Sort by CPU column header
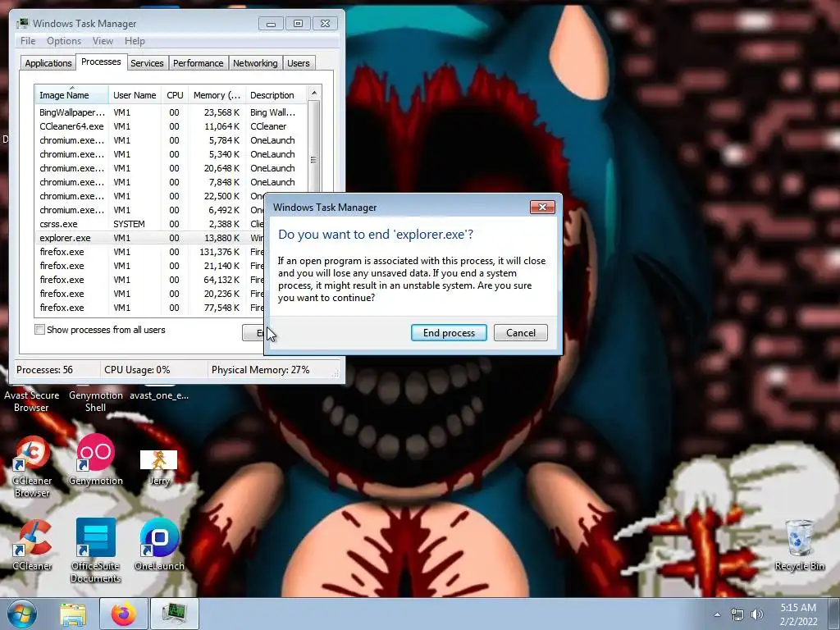The height and width of the screenshot is (630, 840). (175, 95)
